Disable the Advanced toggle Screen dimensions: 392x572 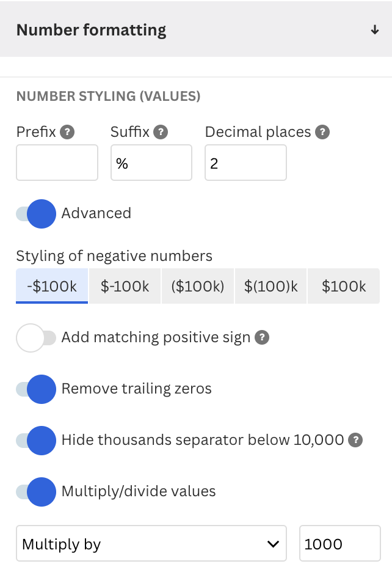tap(36, 214)
